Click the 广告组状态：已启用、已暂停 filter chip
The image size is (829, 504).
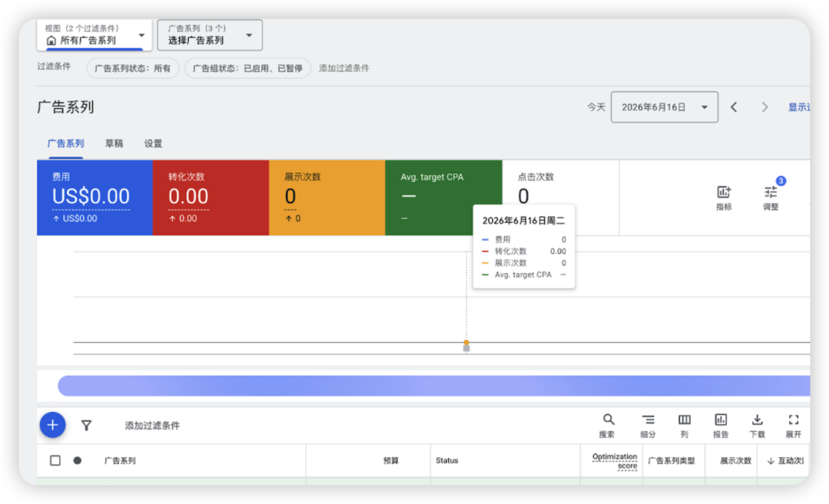(x=247, y=68)
